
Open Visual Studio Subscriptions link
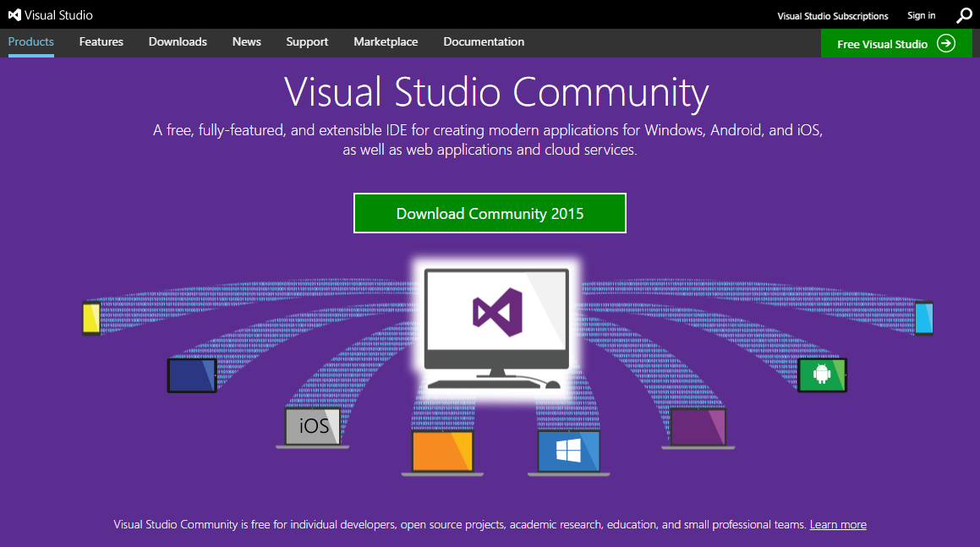coord(833,15)
